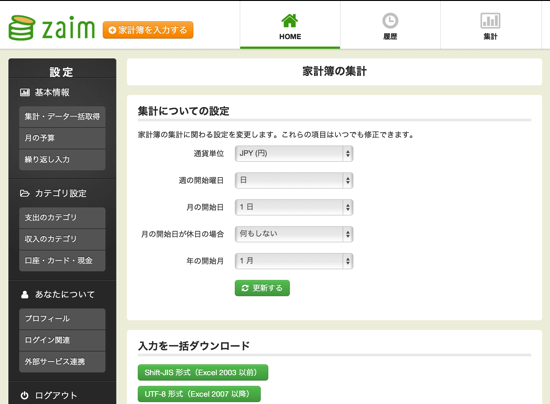Open 外部サービス連携 page
550x404 pixels.
[x=62, y=362]
